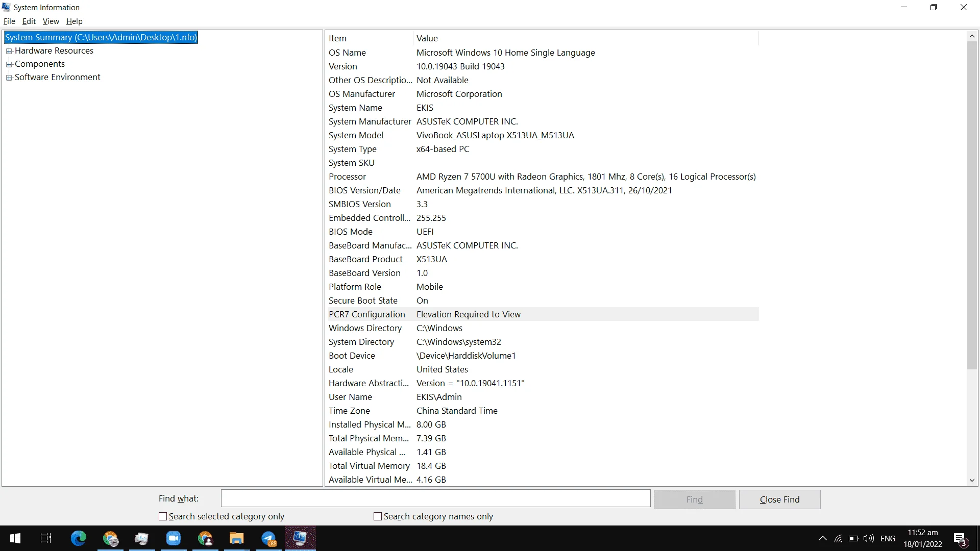Screen dimensions: 980x551
Task: Select the 'Platform Role' item cell
Action: click(x=355, y=287)
